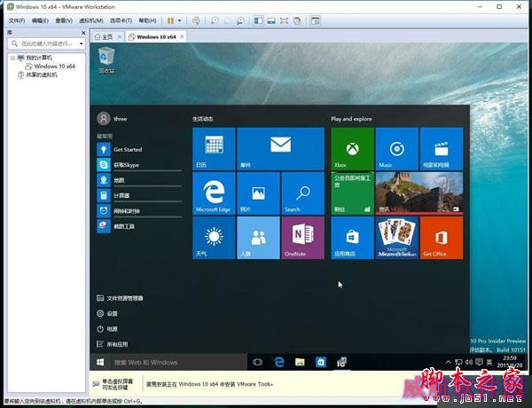Show 所有应用 all apps list

click(113, 344)
